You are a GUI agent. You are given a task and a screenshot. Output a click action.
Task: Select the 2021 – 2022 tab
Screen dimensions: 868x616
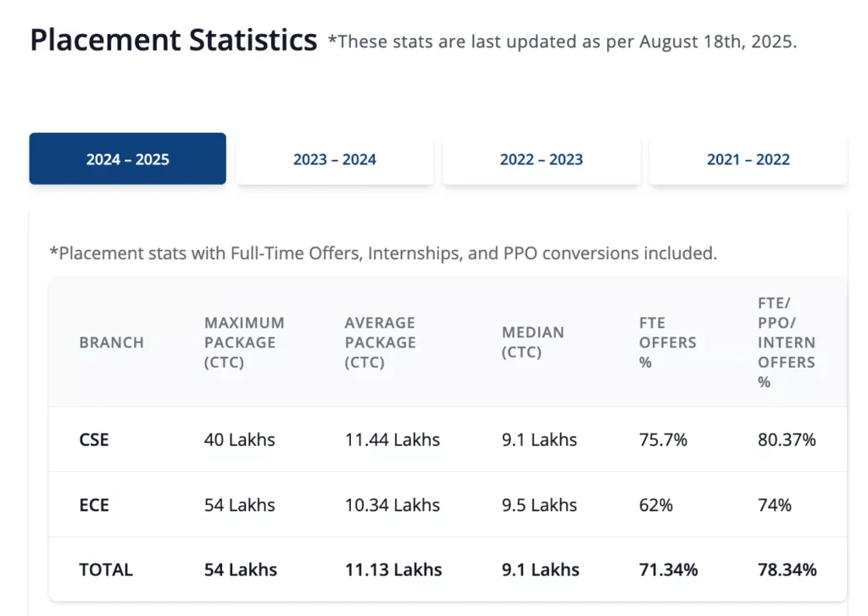click(x=748, y=159)
